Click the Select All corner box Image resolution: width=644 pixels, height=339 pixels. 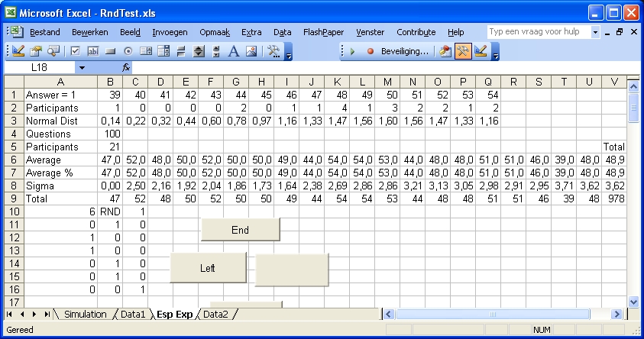14,82
